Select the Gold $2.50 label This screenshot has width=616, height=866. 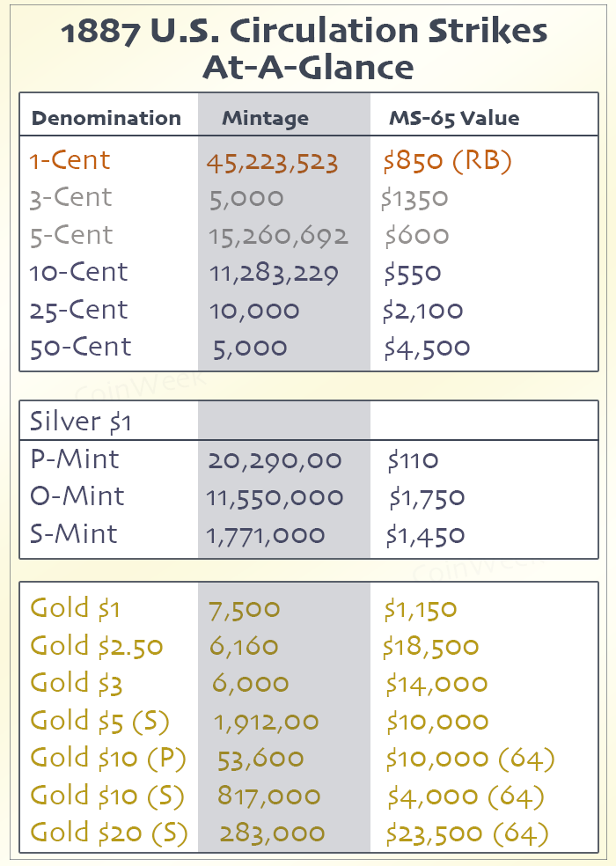(97, 647)
